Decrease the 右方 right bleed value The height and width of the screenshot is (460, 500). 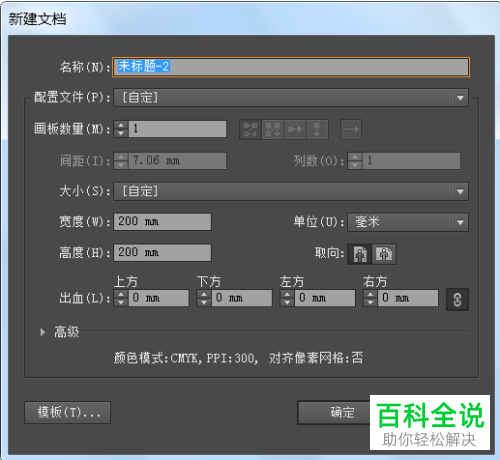click(x=370, y=302)
